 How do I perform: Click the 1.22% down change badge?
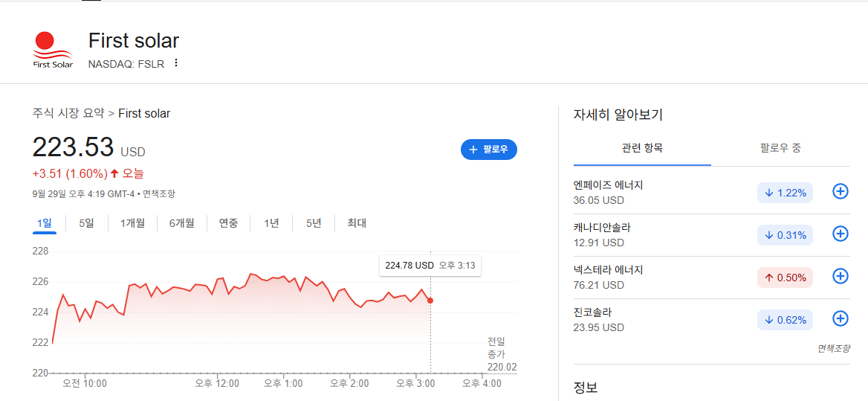point(785,193)
